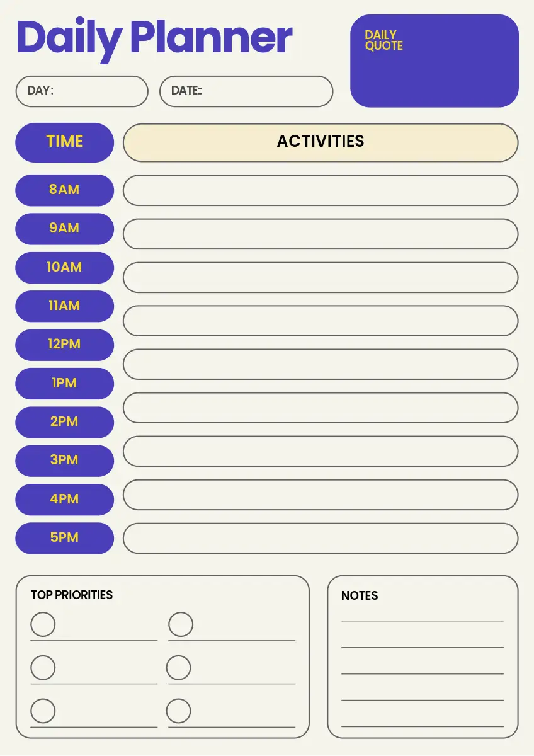Check the bottom circle in right priorities column
Image resolution: width=534 pixels, height=756 pixels.
[x=179, y=711]
